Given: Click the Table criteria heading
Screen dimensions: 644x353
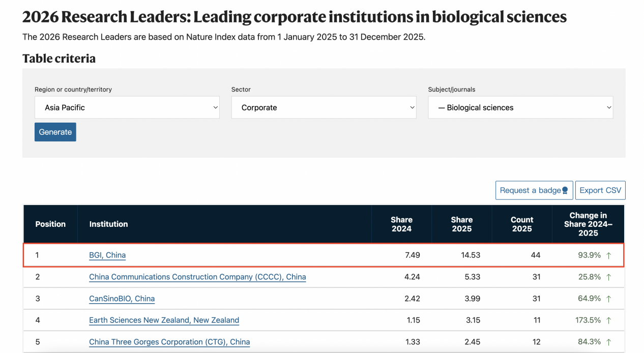Looking at the screenshot, I should (x=59, y=58).
